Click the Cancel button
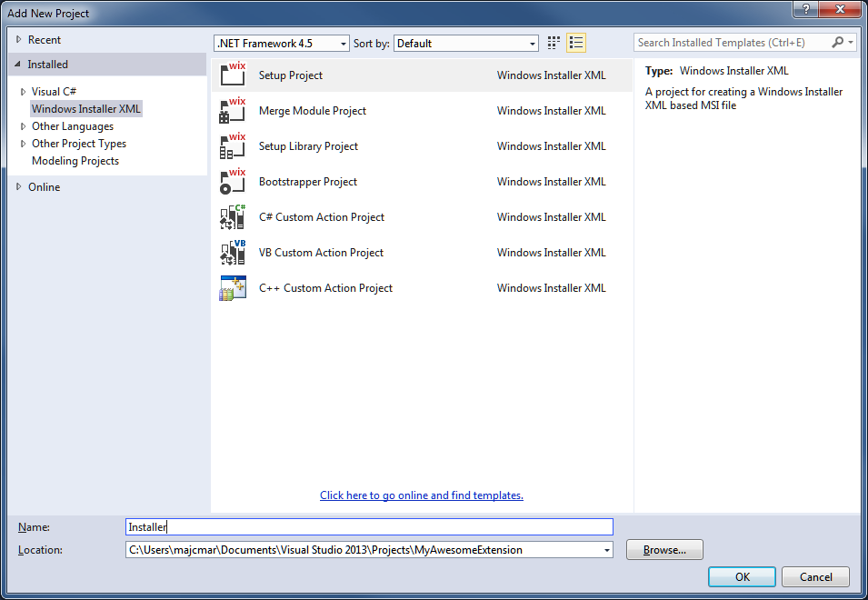 815,576
